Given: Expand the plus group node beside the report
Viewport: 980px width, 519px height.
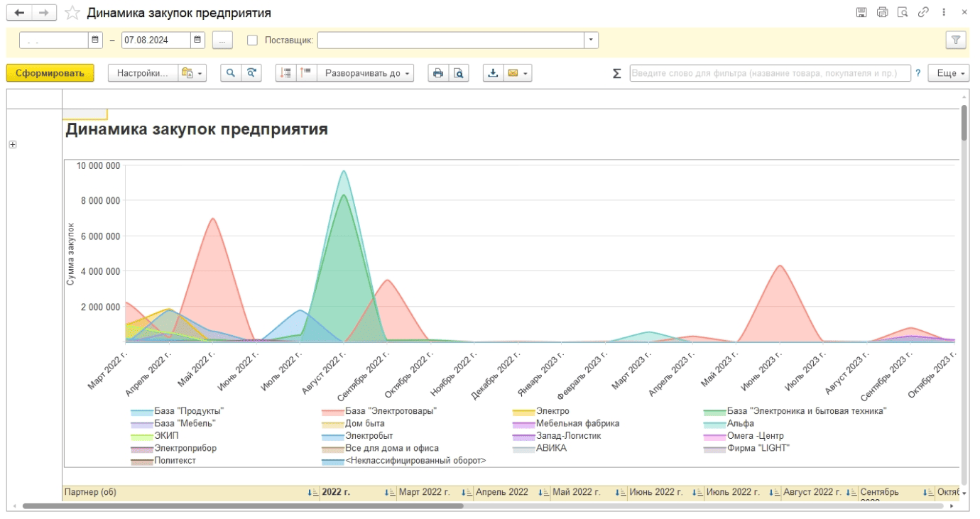Looking at the screenshot, I should [x=12, y=145].
